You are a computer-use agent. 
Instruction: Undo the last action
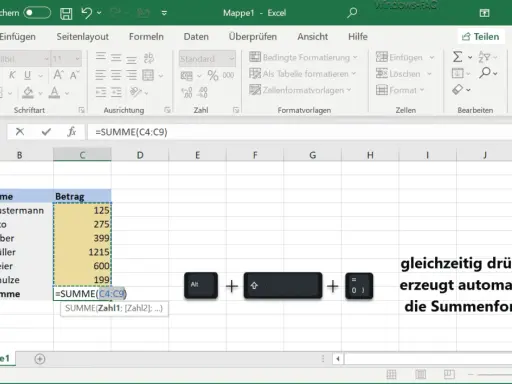[86, 13]
